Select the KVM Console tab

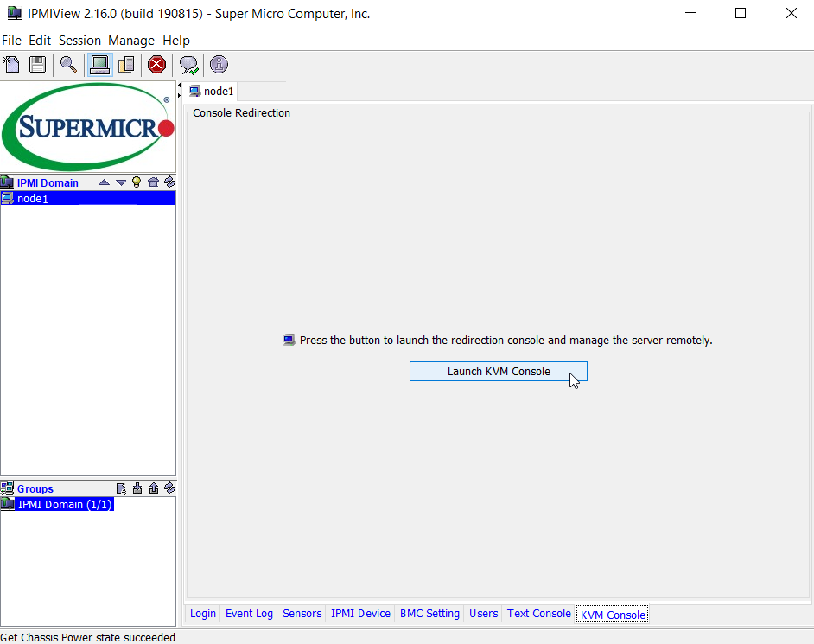point(613,615)
